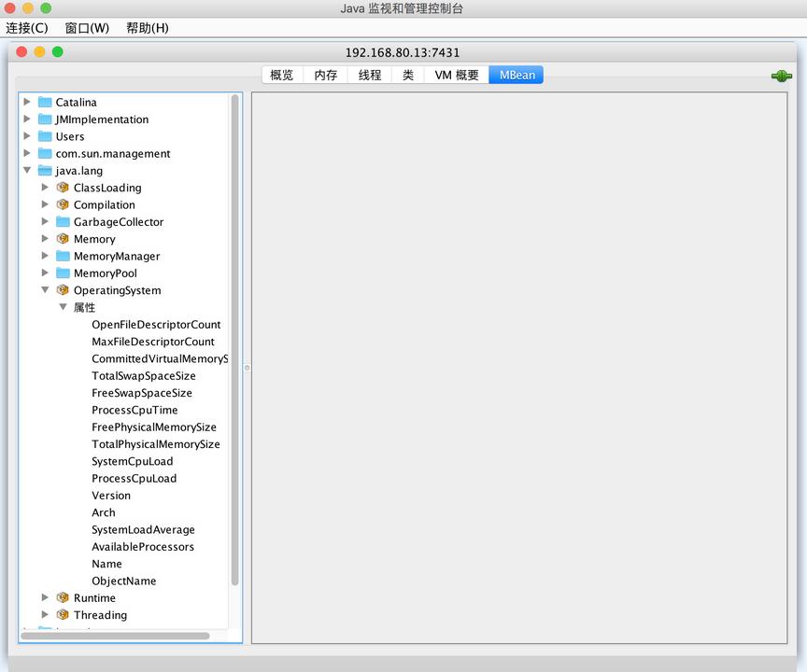Viewport: 807px width, 672px height.
Task: Open the VM 概要 tab
Action: 457,76
